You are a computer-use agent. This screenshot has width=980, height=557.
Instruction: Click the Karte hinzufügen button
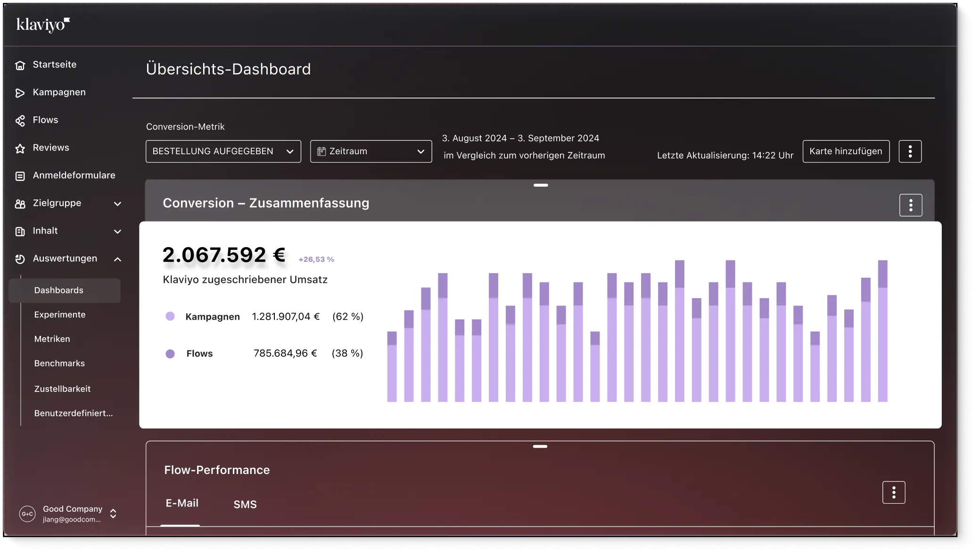846,151
